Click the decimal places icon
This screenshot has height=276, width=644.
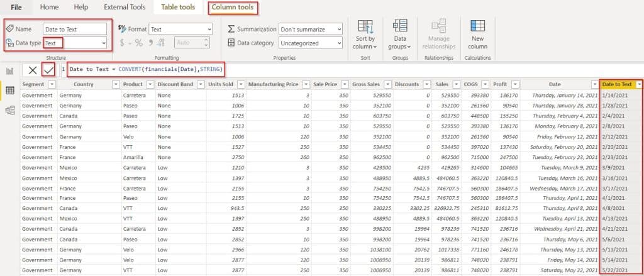161,43
